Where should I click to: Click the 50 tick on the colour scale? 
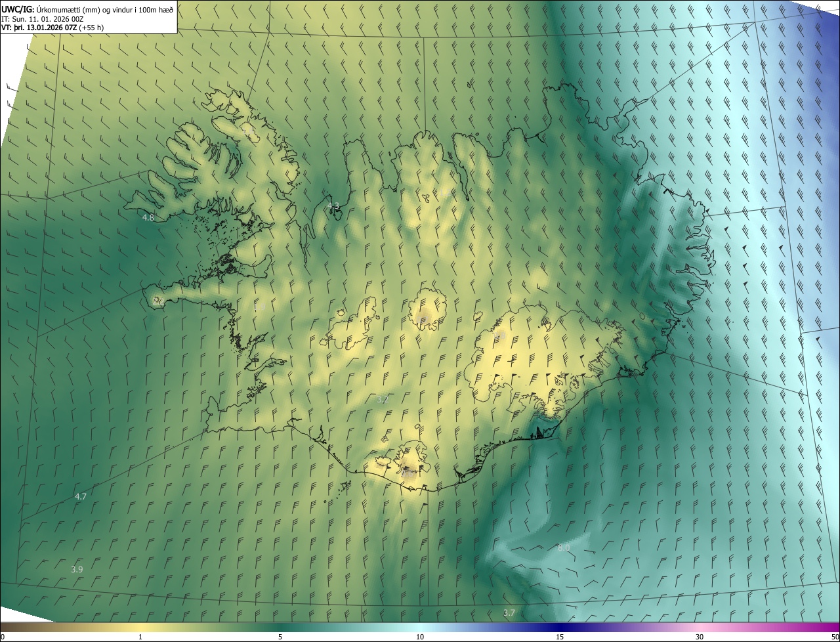835,637
